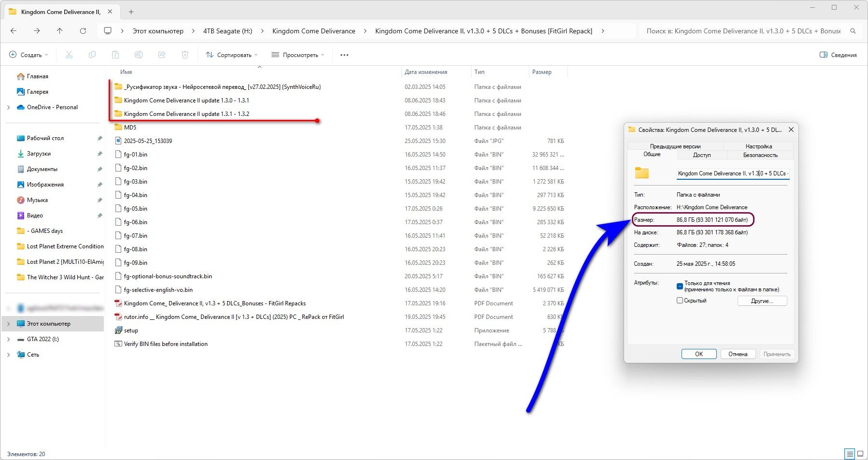
Task: Open the Русификатор звука folder
Action: click(x=218, y=87)
